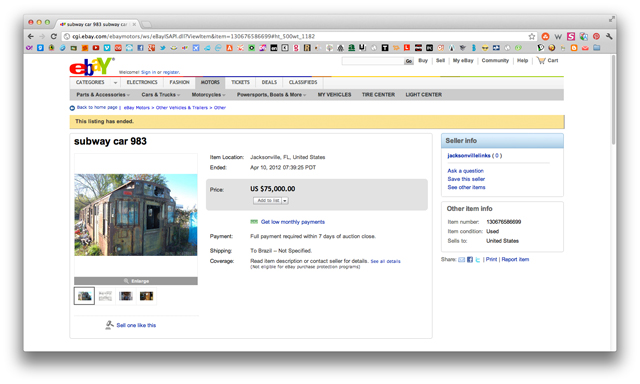Screen dimensions: 640x384
Task: Select the Motors tab
Action: click(x=210, y=82)
